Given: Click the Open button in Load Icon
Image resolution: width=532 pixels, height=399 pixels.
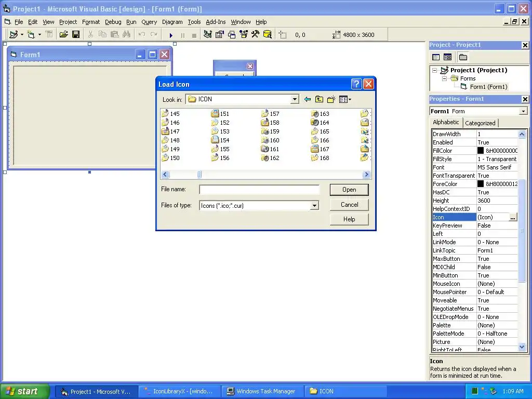Looking at the screenshot, I should (349, 190).
